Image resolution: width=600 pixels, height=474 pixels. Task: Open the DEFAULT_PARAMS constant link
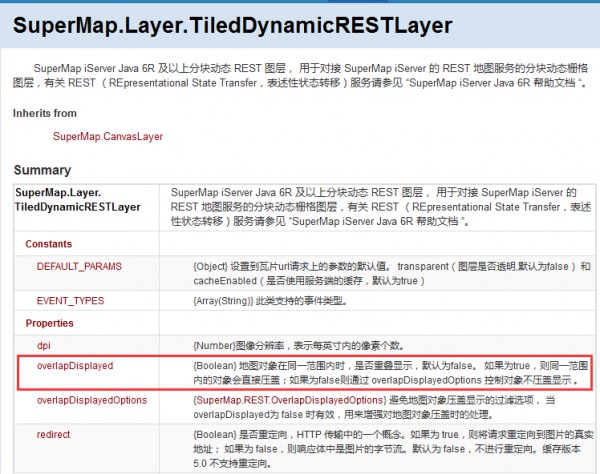(79, 266)
